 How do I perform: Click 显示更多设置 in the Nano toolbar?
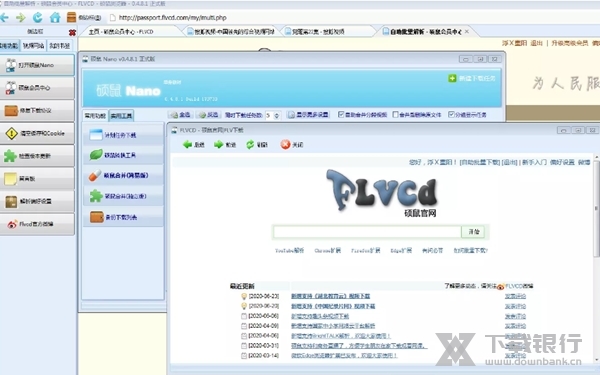(308, 115)
